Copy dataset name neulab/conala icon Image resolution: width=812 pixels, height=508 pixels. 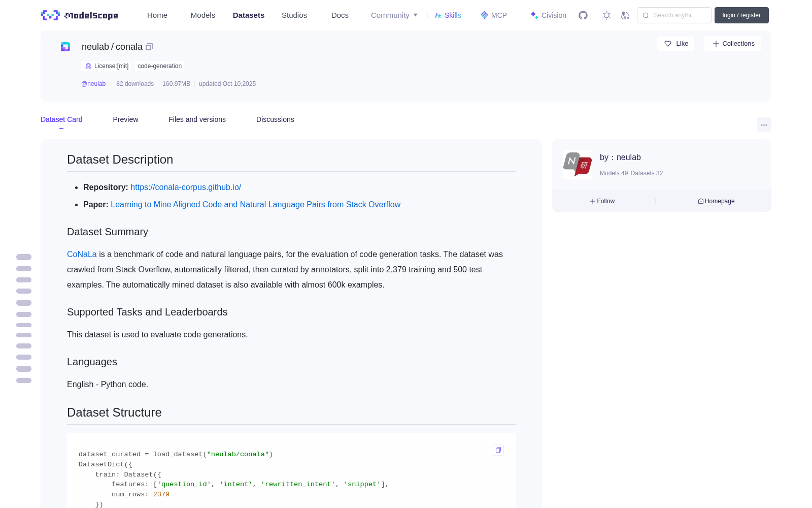(149, 47)
